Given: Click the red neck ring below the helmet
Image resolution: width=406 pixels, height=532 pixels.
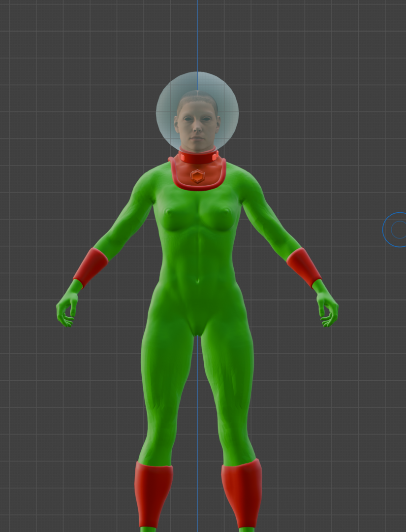Looking at the screenshot, I should coord(198,157).
